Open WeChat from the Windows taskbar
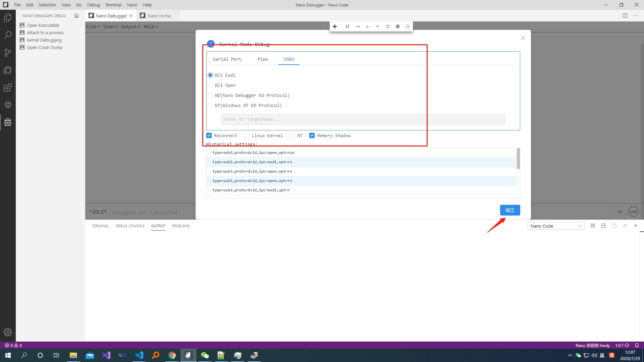This screenshot has height=362, width=644. [x=205, y=355]
